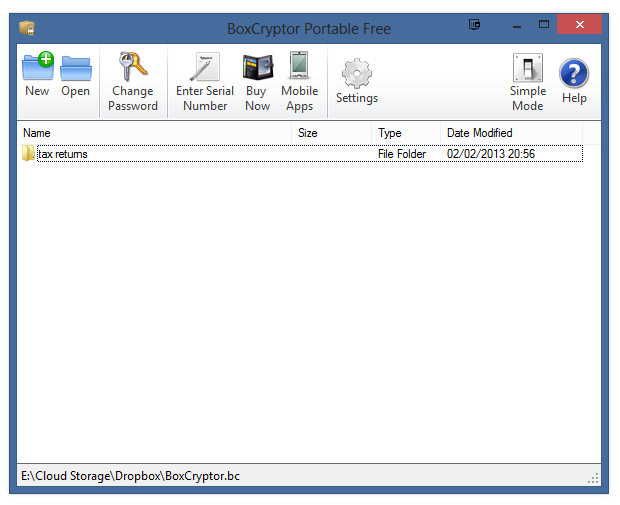Click the Buy Now wallet icon

tap(257, 68)
